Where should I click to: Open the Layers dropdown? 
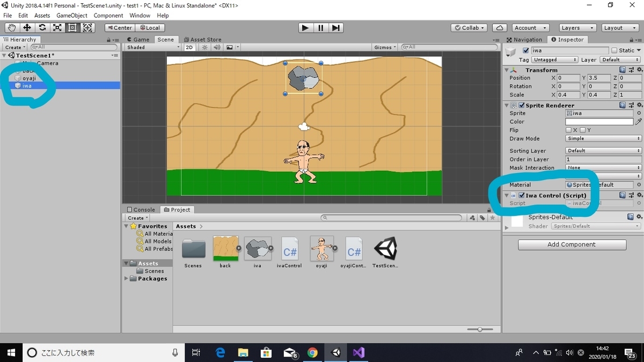pos(577,28)
